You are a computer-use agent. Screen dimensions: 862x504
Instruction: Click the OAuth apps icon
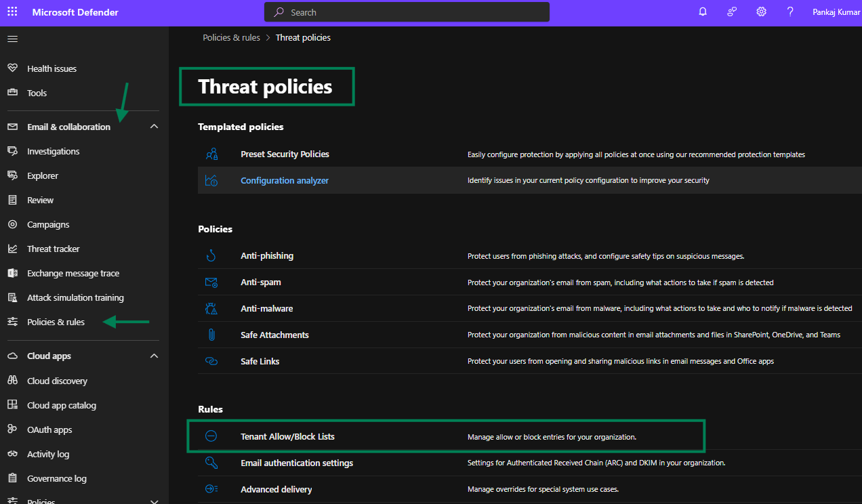tap(12, 429)
